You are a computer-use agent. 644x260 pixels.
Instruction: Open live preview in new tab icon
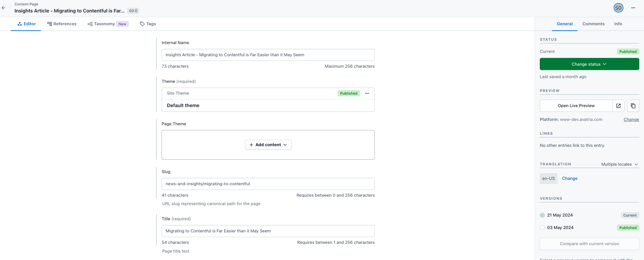(618, 106)
